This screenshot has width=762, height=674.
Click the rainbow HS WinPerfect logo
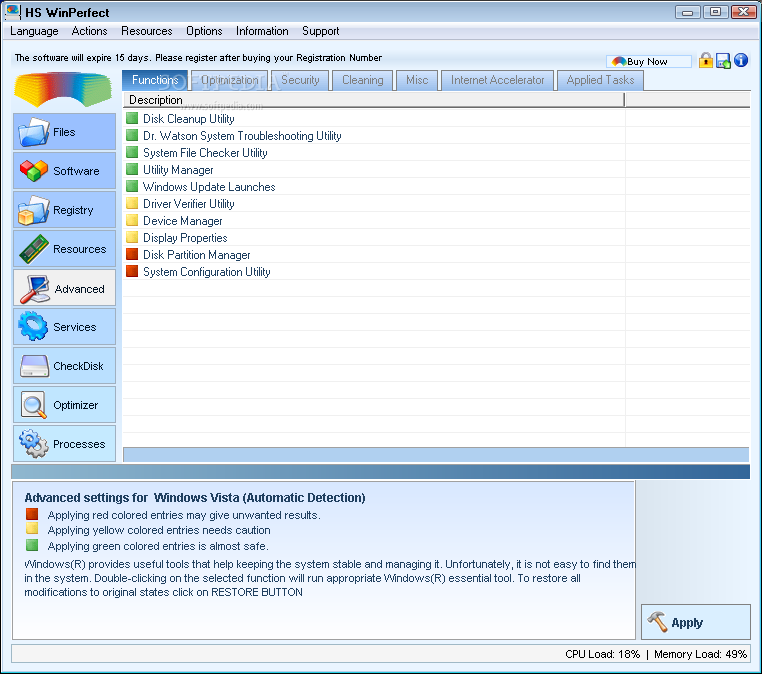pos(63,90)
